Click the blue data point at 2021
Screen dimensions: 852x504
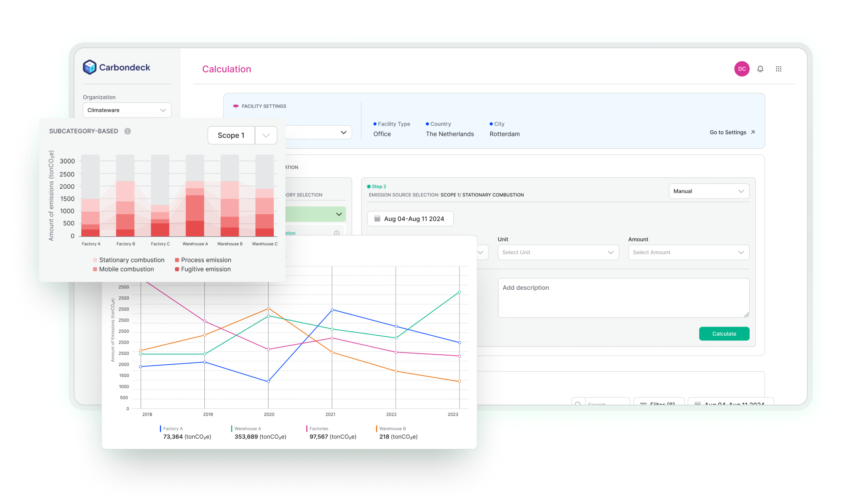[332, 310]
